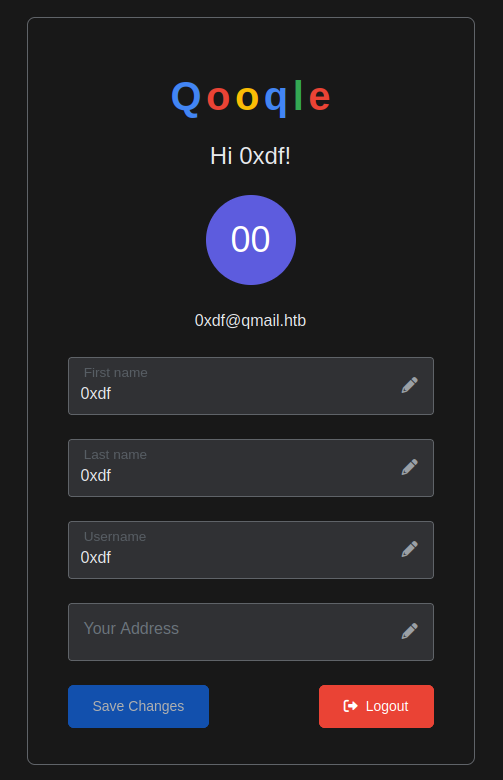The width and height of the screenshot is (503, 780).
Task: Click the green l in Qooqle logo
Action: [x=298, y=95]
